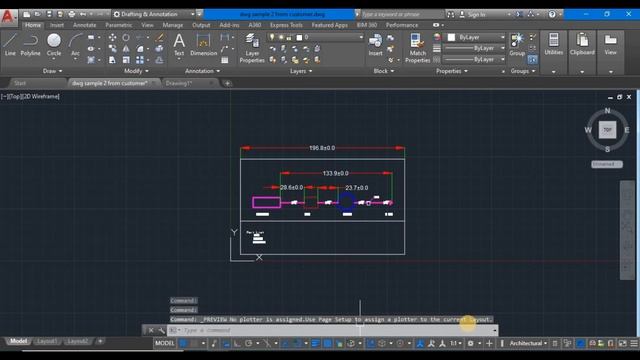Click the Plot printer icon in quick access toolbar
The height and width of the screenshot is (360, 640).
(72, 14)
